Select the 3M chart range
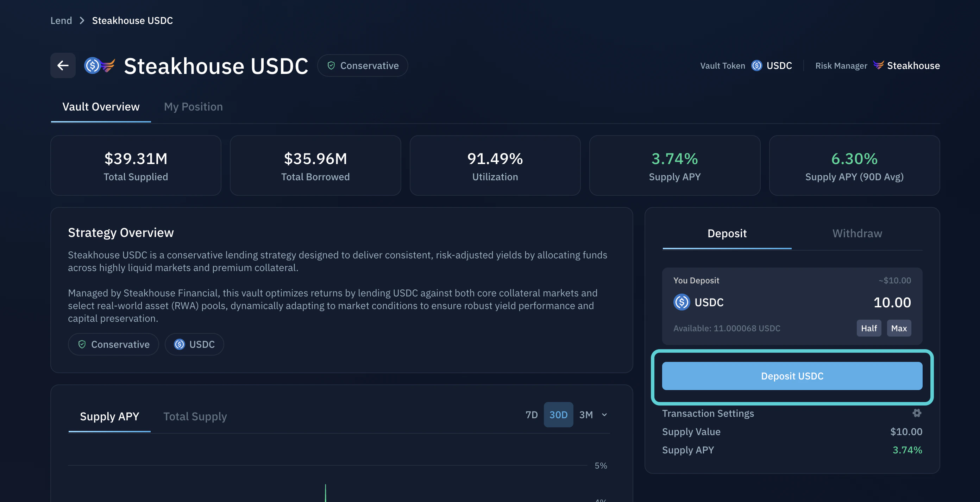Viewport: 980px width, 502px height. (586, 414)
